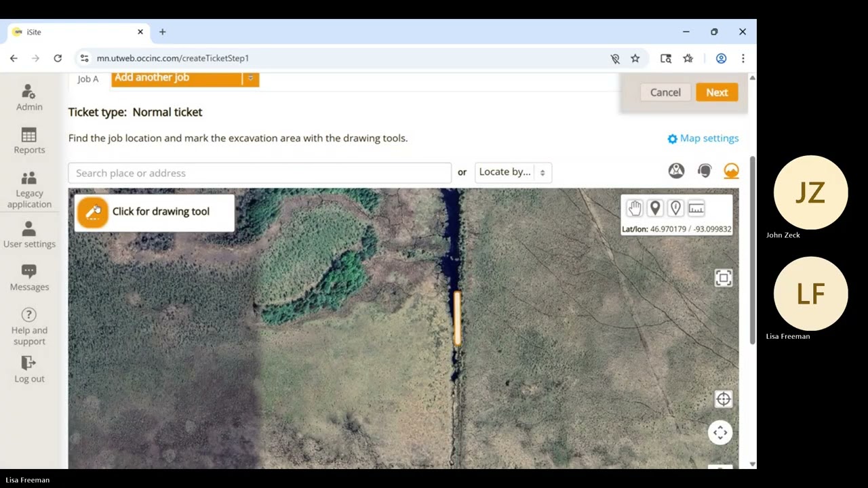Bookmark this page with the star icon
Image resolution: width=868 pixels, height=488 pixels.
(x=635, y=59)
